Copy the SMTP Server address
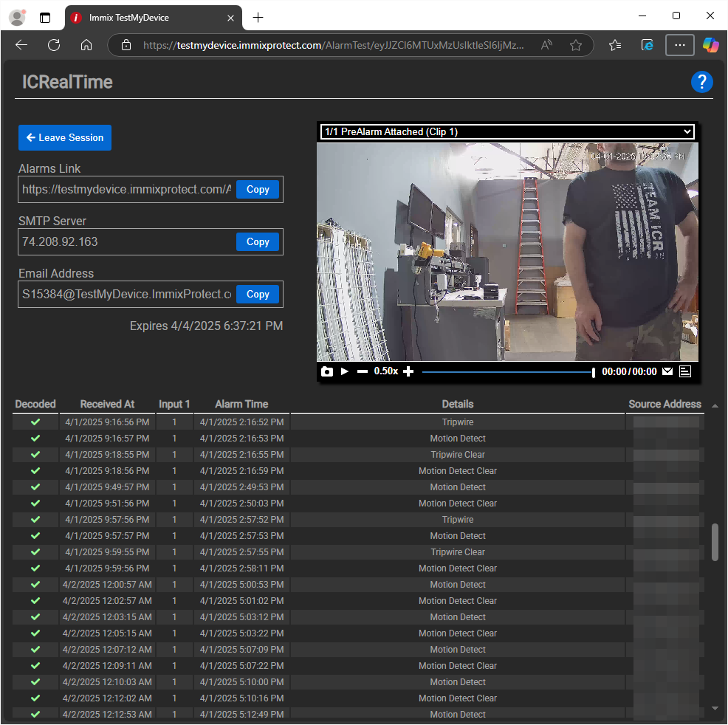The image size is (728, 725). tap(258, 242)
